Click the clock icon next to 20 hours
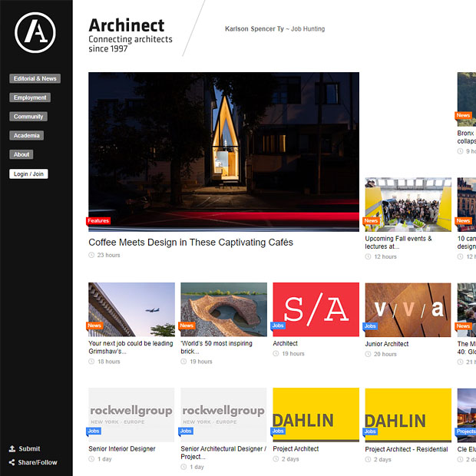Screen dimensions: 476x476 368,354
